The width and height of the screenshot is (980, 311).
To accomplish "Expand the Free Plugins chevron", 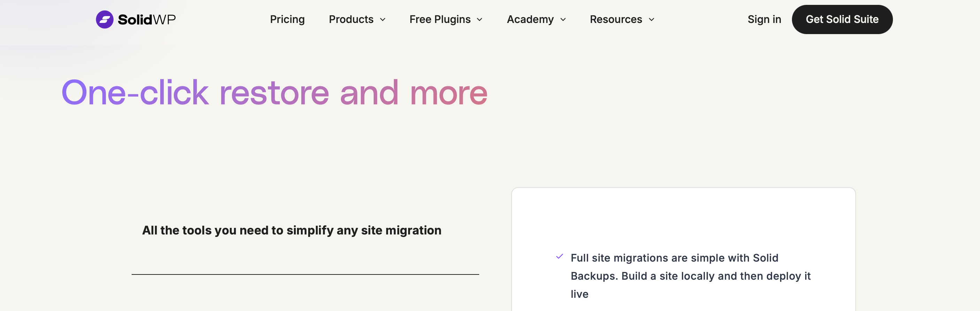I will click(x=480, y=20).
